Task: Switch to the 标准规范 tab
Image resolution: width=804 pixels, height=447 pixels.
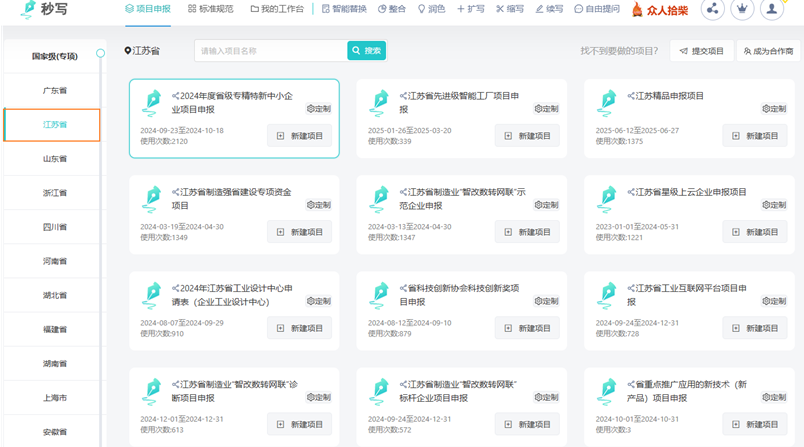Action: click(210, 9)
